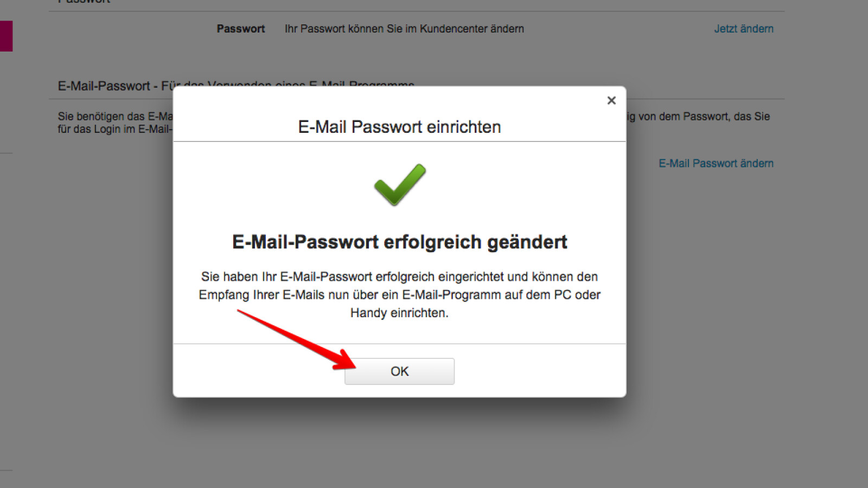
Task: Click the text Handy einrichten in the dialog
Action: point(399,313)
